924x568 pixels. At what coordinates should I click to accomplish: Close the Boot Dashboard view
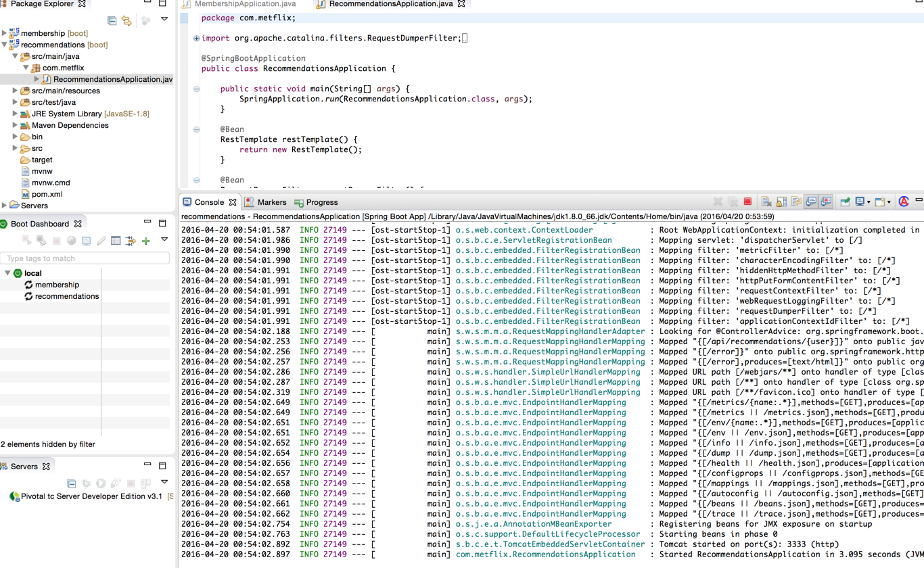click(x=78, y=224)
